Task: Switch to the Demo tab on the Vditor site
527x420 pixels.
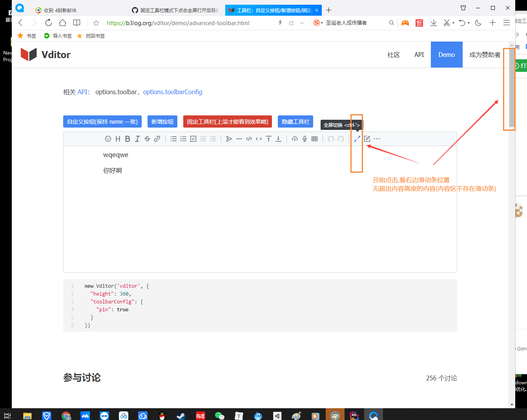Action: 447,55
